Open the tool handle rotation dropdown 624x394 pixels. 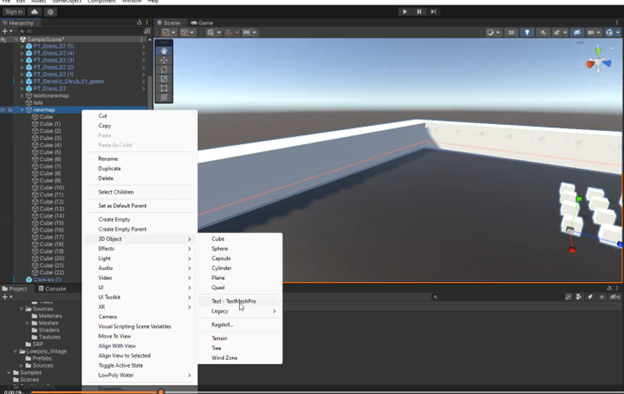tap(187, 33)
